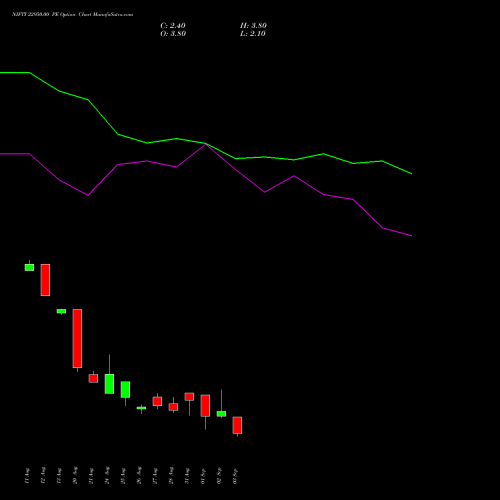Click the high value 'H: 3.80'

[253, 26]
